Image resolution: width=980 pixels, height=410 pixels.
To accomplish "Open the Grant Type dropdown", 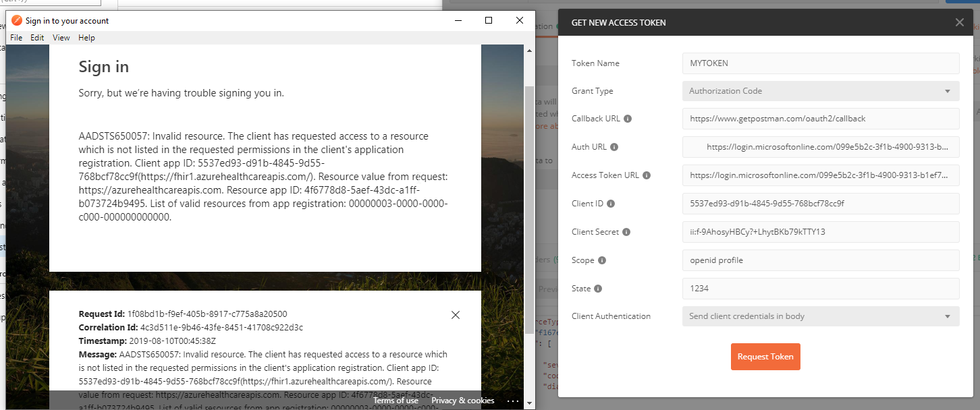I will [820, 90].
